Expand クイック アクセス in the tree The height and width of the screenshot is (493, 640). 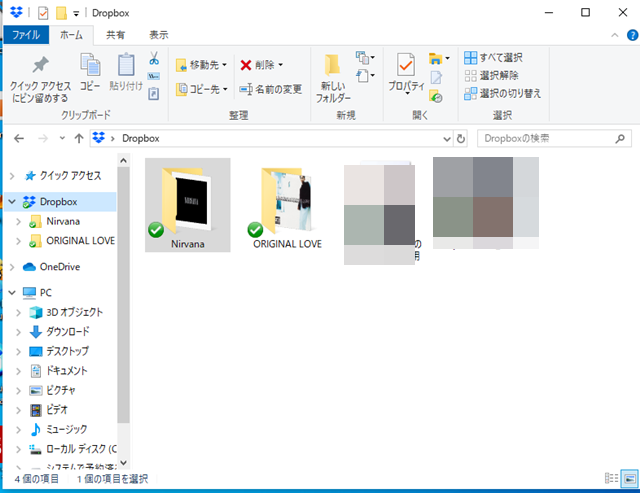coord(12,176)
